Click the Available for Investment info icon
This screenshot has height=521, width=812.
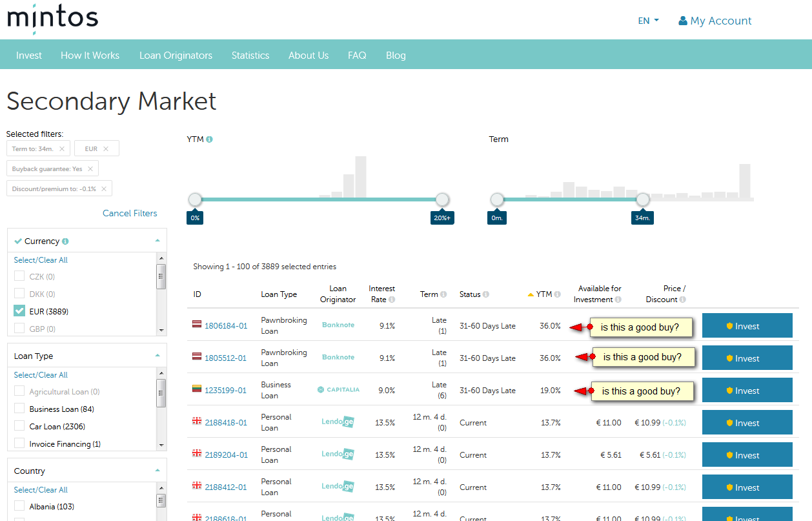pyautogui.click(x=618, y=300)
